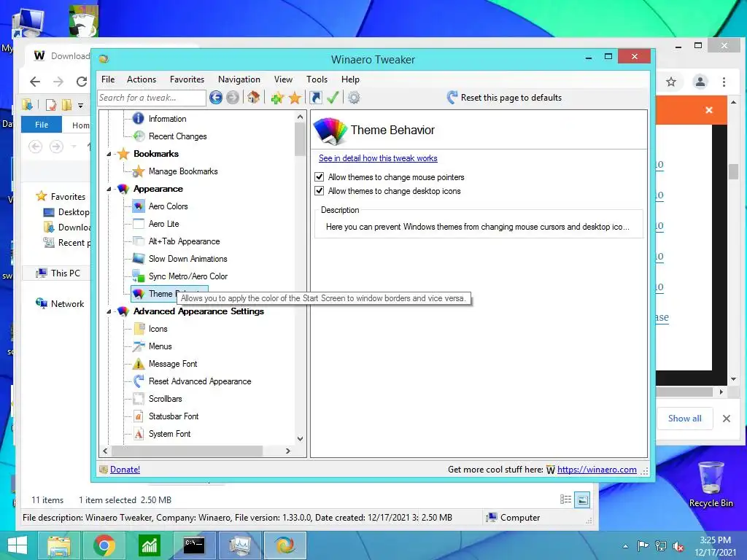The width and height of the screenshot is (747, 560).
Task: Click the Aero Colors icon
Action: pos(139,206)
